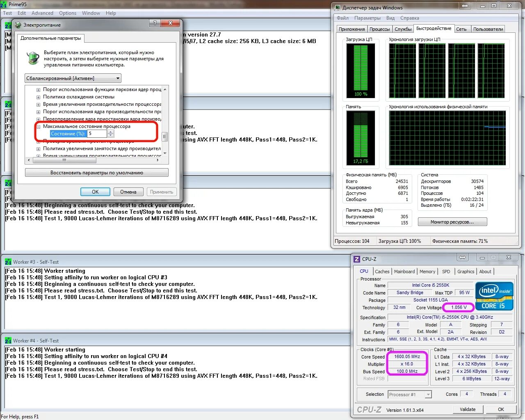Image resolution: width=525 pixels, height=420 pixels.
Task: Select the Caches tab in CPU-Z
Action: coord(382,272)
